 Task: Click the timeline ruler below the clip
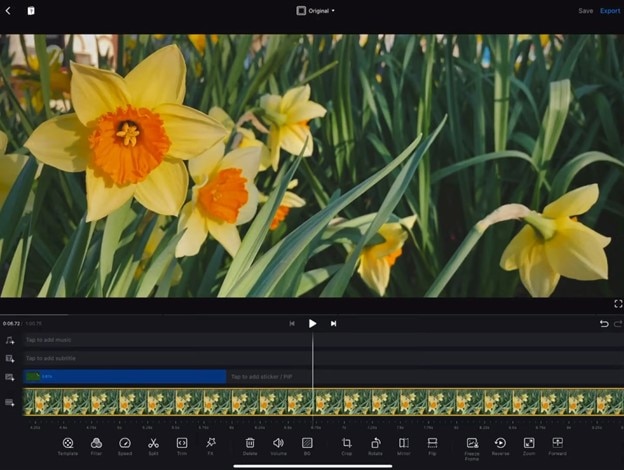pyautogui.click(x=323, y=425)
